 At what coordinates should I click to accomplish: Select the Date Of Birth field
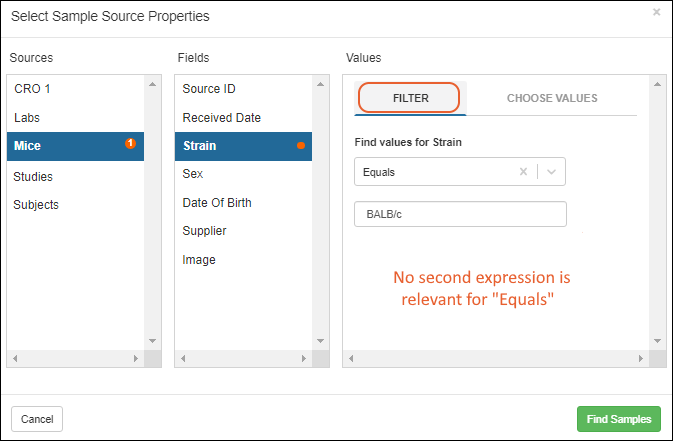[x=217, y=202]
